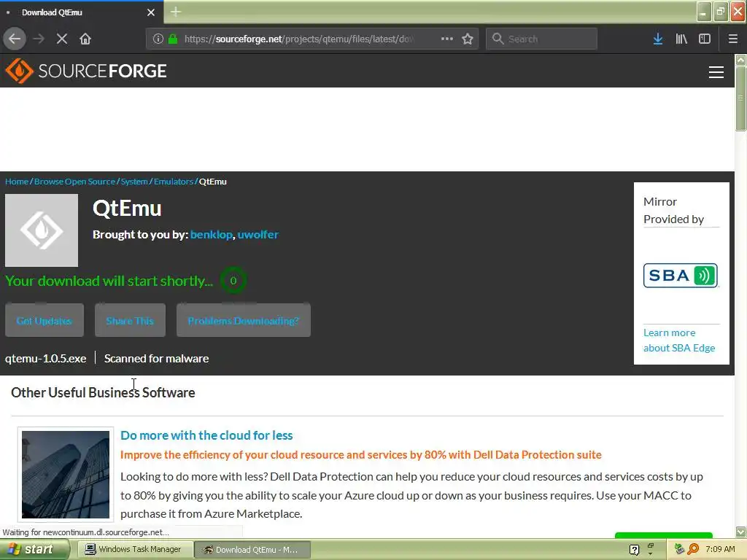747x560 pixels.
Task: Open the Firefox Library icon
Action: (681, 39)
